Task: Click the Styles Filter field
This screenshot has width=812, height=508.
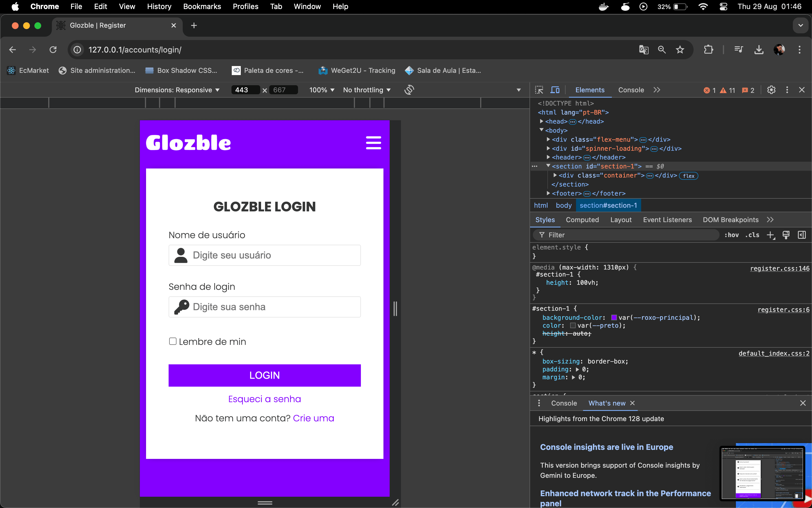Action: pyautogui.click(x=626, y=235)
